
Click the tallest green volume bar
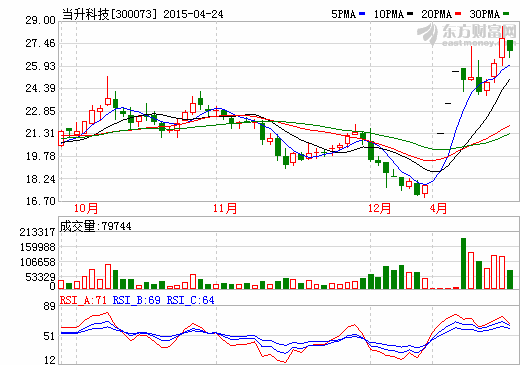coord(463,263)
